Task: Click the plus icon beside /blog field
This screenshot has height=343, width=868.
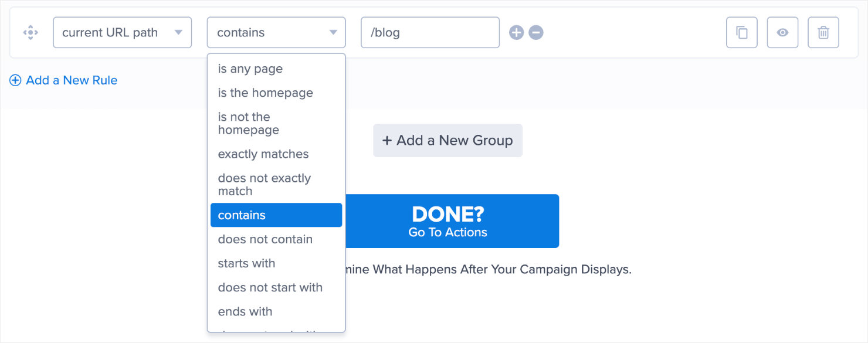Action: [516, 33]
